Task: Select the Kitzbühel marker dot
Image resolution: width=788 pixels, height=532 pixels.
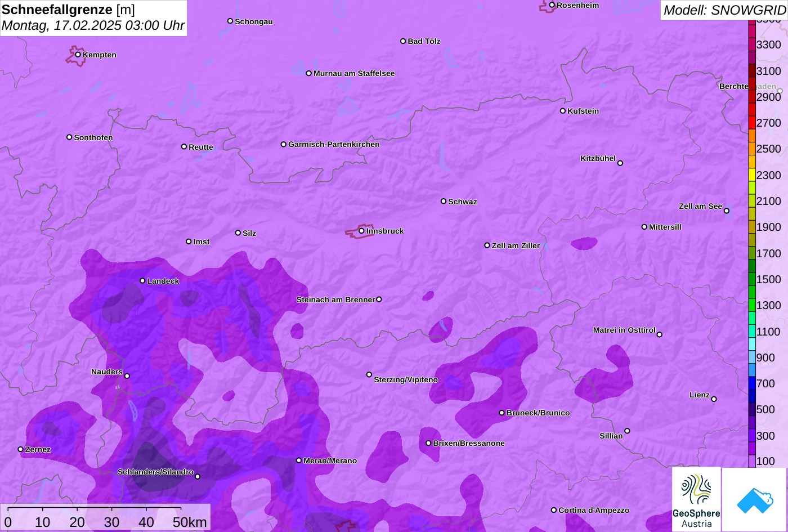Action: (620, 163)
